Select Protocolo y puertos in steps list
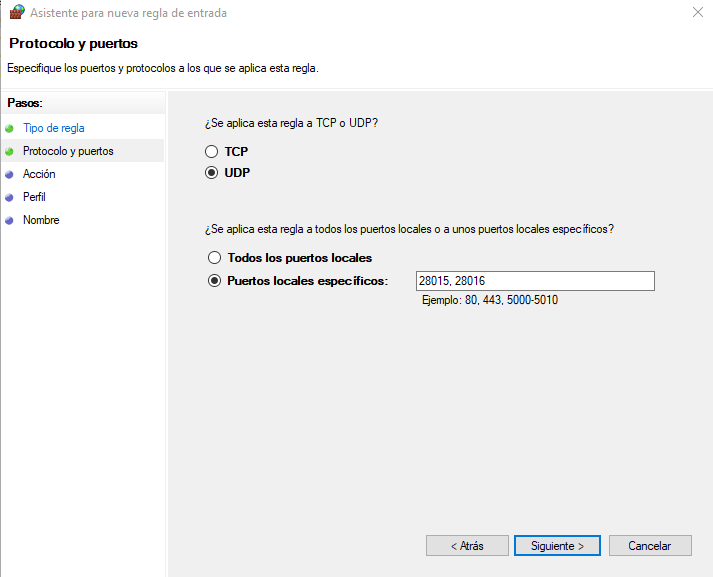The image size is (713, 577). (x=68, y=151)
